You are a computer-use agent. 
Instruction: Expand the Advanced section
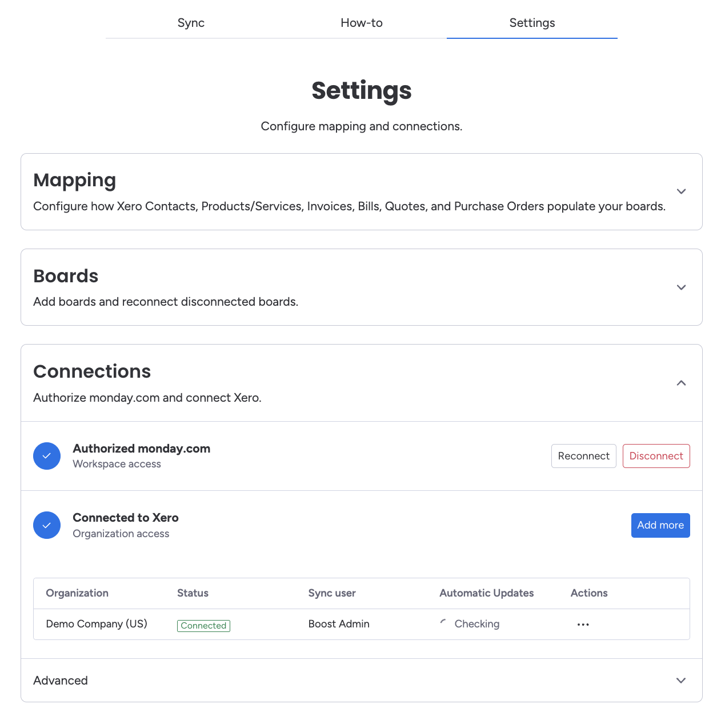point(681,681)
